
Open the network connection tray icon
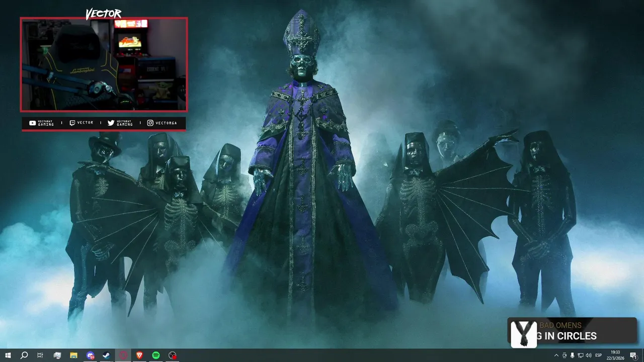coord(580,355)
